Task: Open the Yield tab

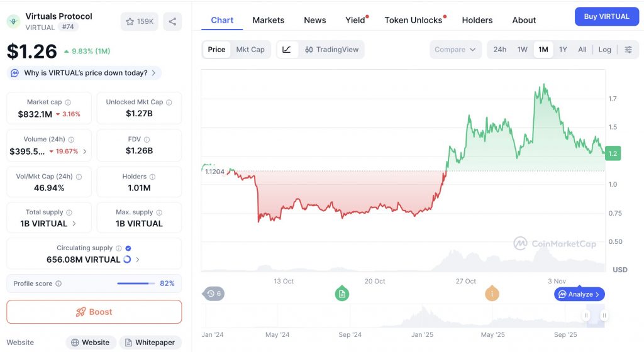Action: coord(355,20)
